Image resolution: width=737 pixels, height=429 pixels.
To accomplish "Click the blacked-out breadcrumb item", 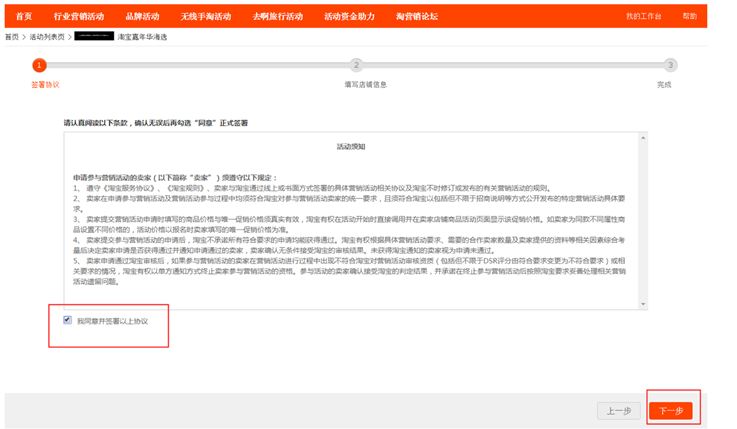I will click(94, 36).
